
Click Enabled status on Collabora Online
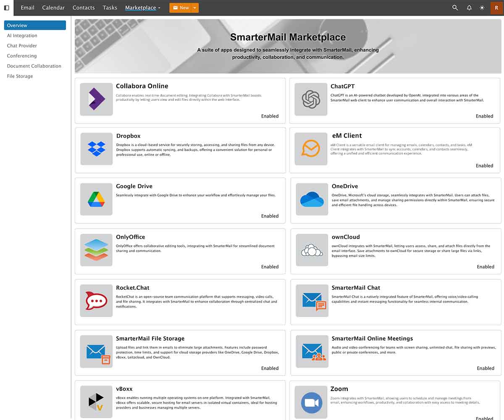(x=270, y=116)
